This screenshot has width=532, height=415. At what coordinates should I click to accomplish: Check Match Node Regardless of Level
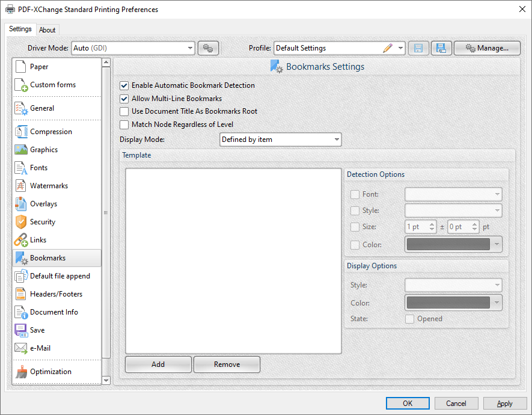tap(124, 124)
